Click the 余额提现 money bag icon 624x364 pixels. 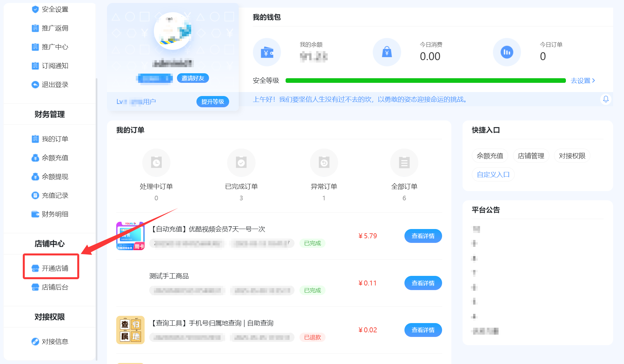(35, 177)
